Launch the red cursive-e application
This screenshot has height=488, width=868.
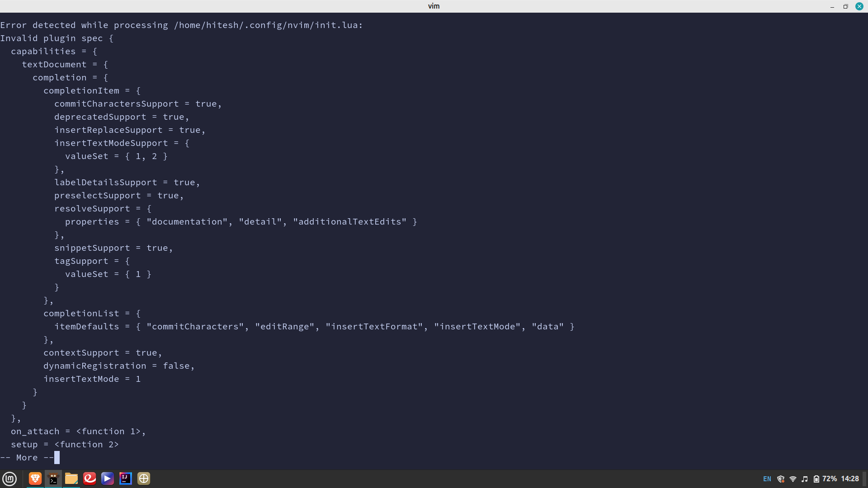point(90,479)
